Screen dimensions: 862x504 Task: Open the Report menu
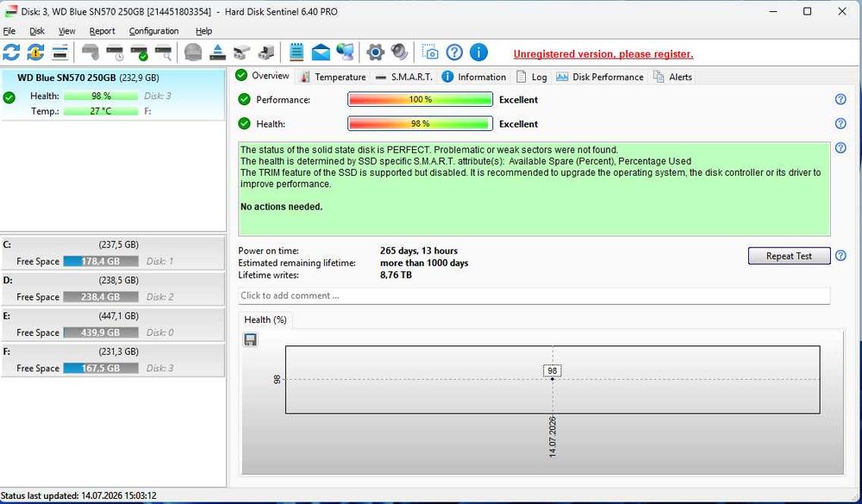point(103,31)
